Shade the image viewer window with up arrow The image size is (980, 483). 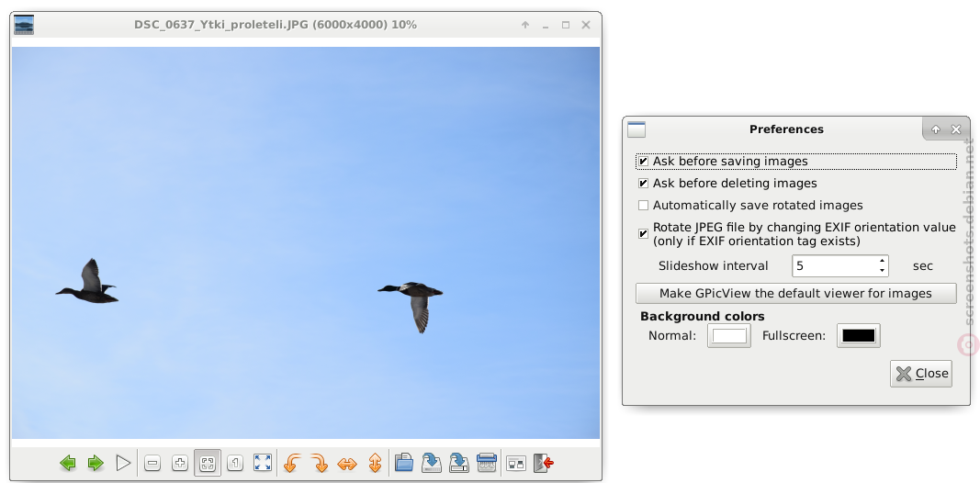(525, 25)
